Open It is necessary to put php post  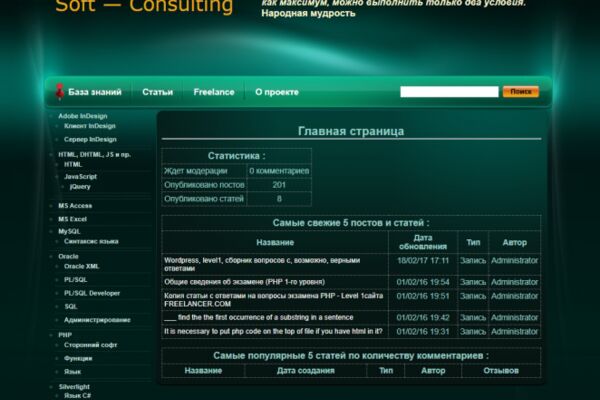click(x=273, y=331)
